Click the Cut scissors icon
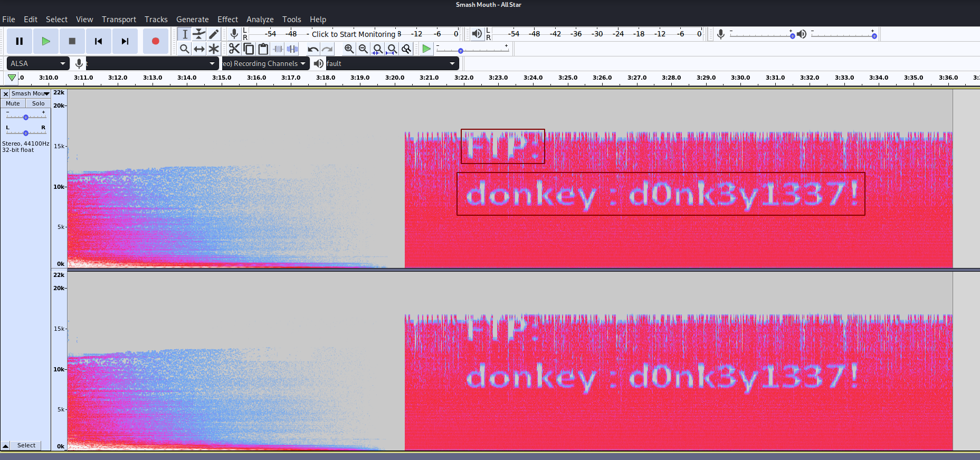This screenshot has width=980, height=460. pos(234,49)
